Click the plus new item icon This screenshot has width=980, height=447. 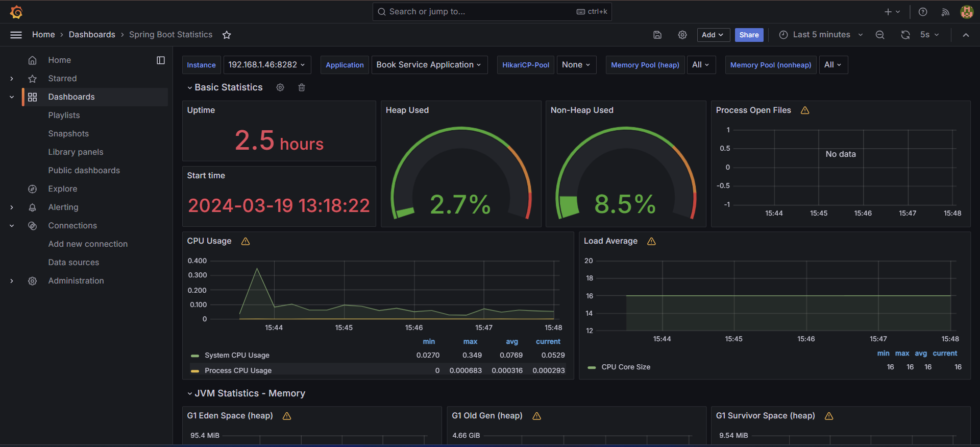tap(888, 12)
